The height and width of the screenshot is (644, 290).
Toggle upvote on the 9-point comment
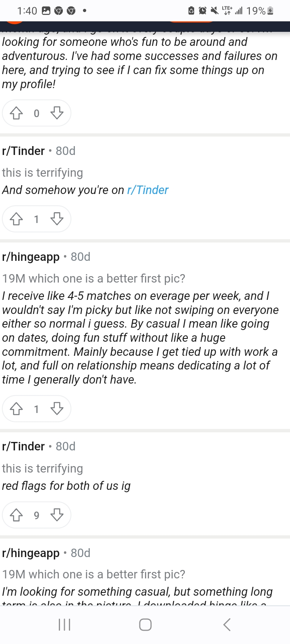tap(16, 515)
